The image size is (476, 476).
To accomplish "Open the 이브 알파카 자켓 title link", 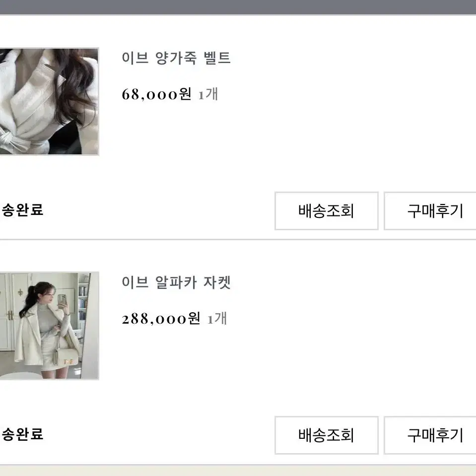I will pyautogui.click(x=176, y=282).
